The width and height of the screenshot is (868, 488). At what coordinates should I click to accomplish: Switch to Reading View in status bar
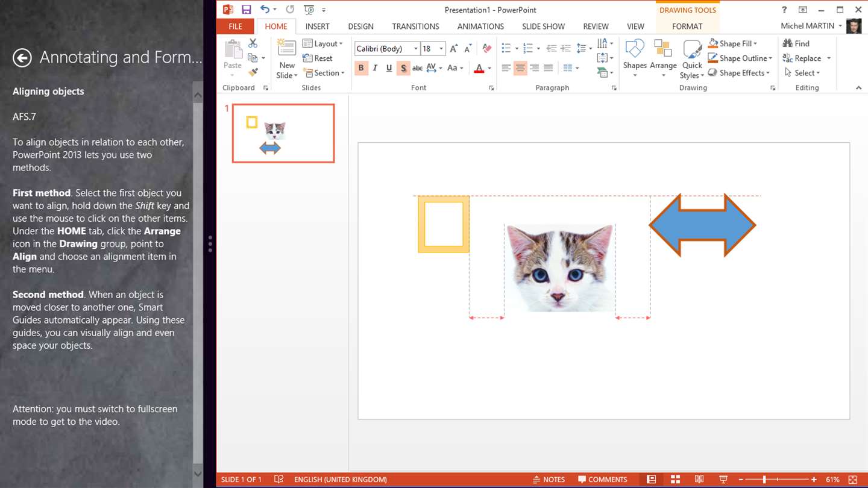(699, 480)
